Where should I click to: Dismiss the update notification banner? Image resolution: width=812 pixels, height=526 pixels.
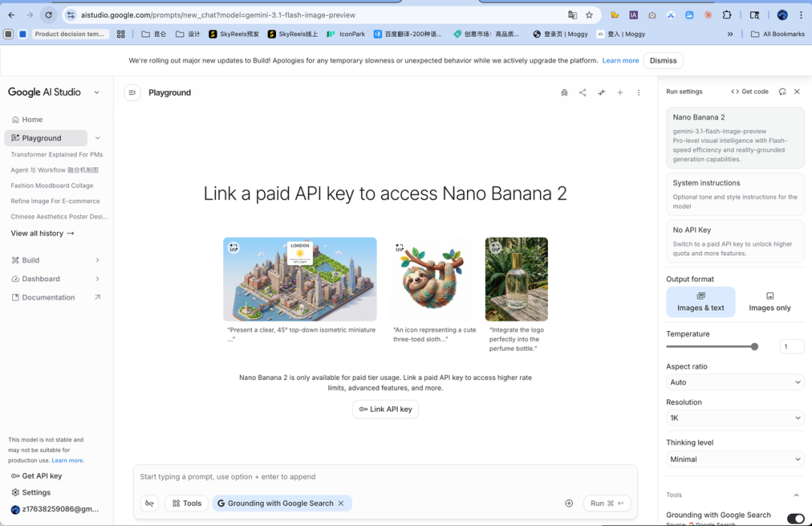pyautogui.click(x=662, y=60)
